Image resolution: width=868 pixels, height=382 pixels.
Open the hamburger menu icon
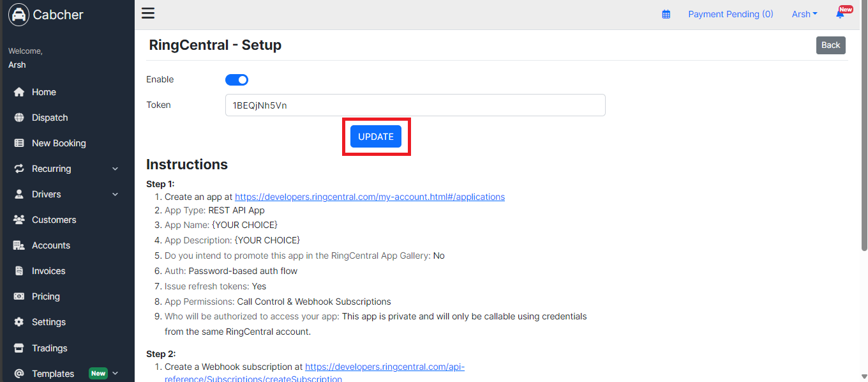[148, 13]
